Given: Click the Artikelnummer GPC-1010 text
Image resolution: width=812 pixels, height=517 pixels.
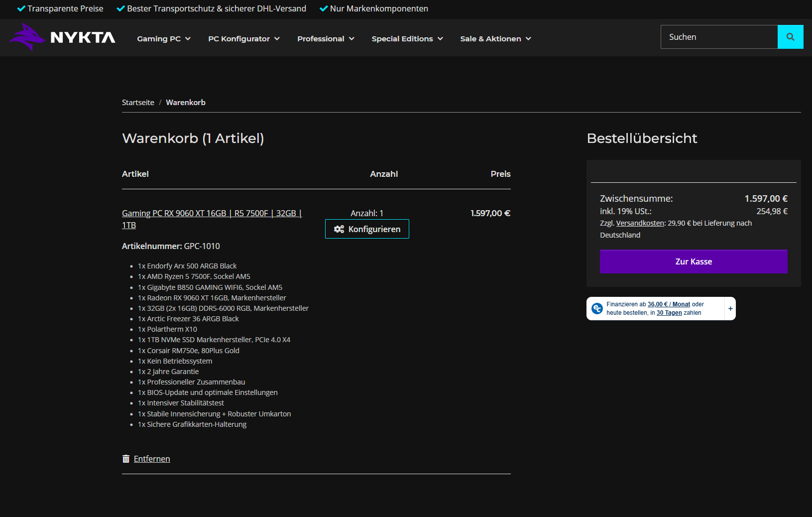Looking at the screenshot, I should [171, 246].
